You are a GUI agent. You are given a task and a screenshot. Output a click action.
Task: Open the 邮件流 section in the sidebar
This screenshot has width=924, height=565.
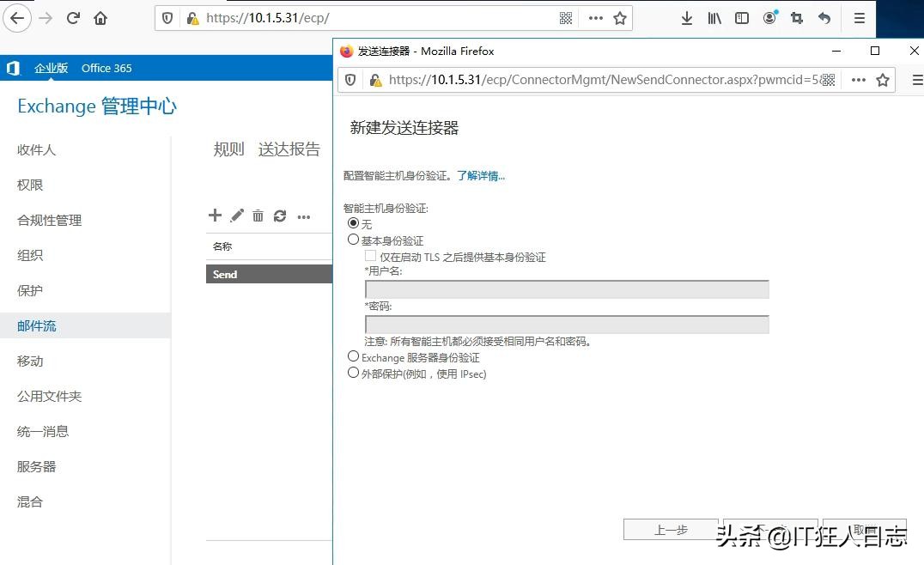click(x=36, y=325)
